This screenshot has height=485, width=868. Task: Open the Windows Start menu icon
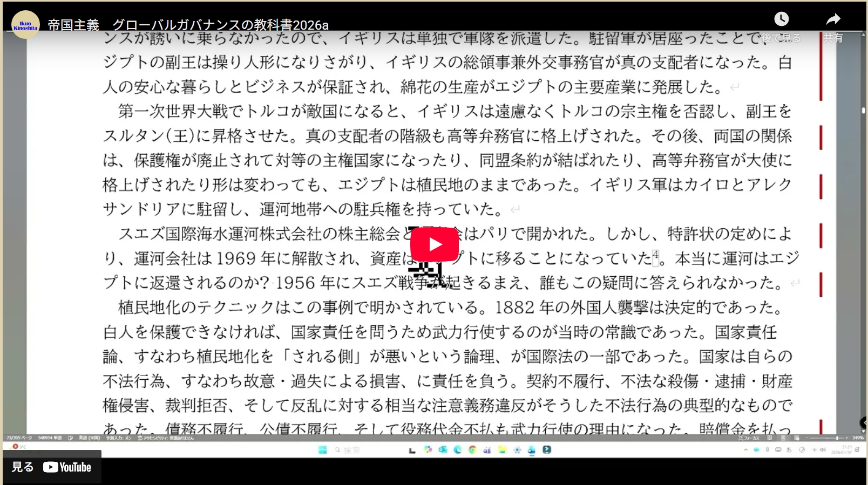(x=323, y=450)
